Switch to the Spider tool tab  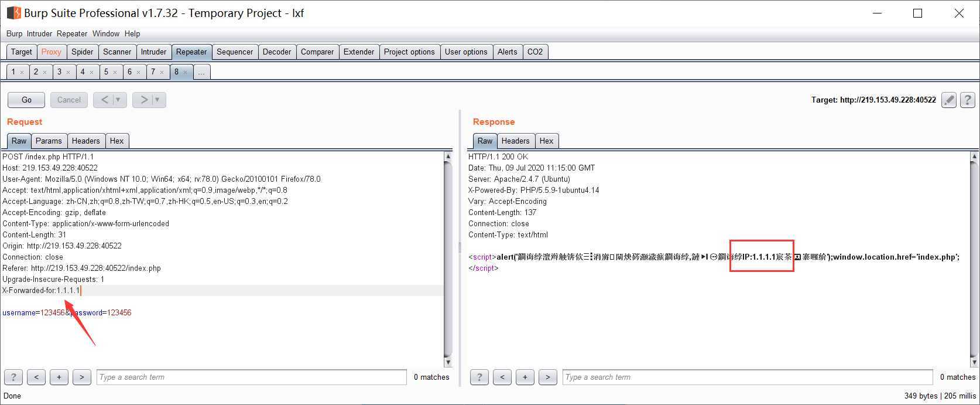[x=83, y=52]
